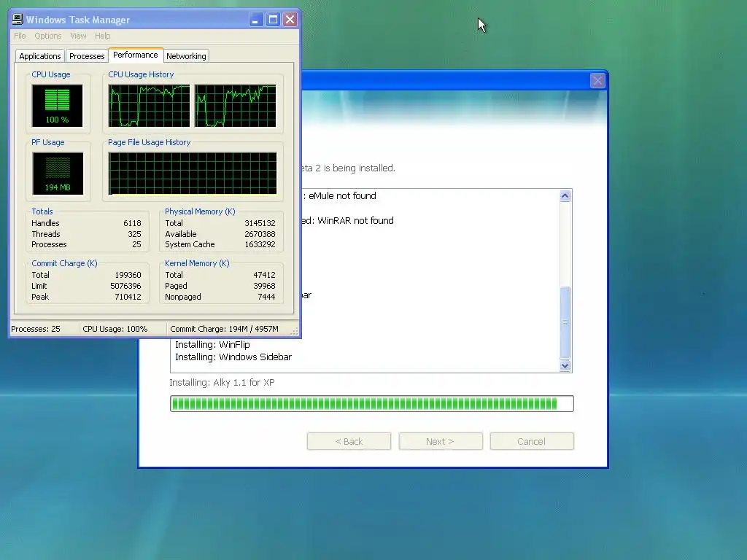Click the Physical Memory Total value 3145132
The image size is (747, 560).
pyautogui.click(x=260, y=223)
